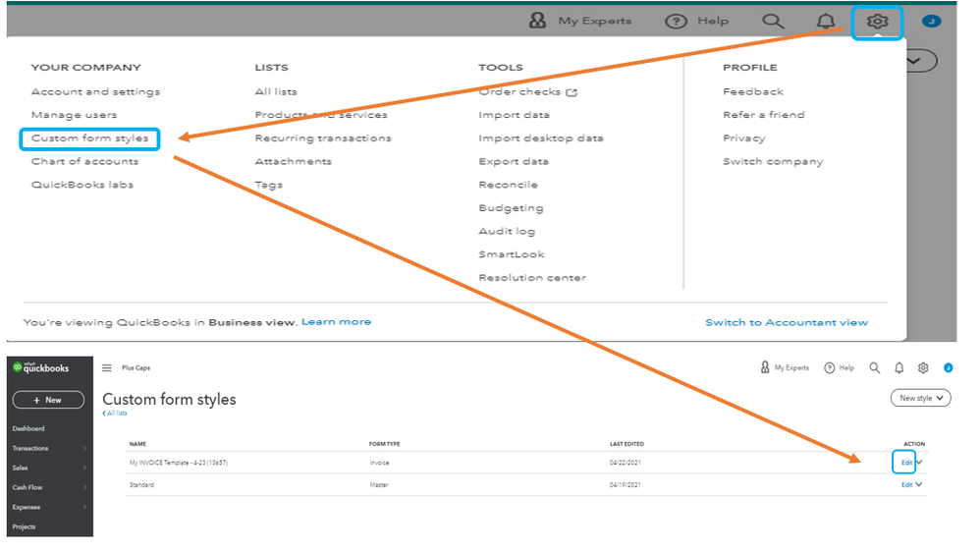Image resolution: width=980 pixels, height=553 pixels.
Task: Open Budgeting tool
Action: [x=511, y=208]
